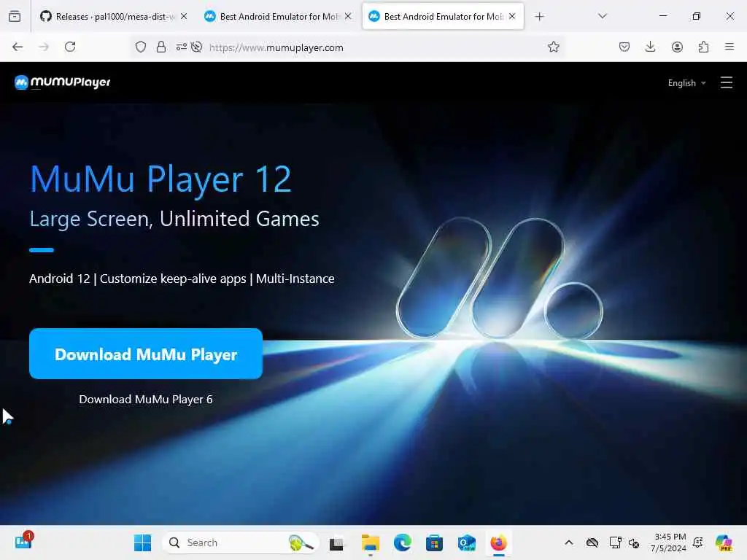Click the volume tray icon
747x560 pixels.
click(x=634, y=542)
